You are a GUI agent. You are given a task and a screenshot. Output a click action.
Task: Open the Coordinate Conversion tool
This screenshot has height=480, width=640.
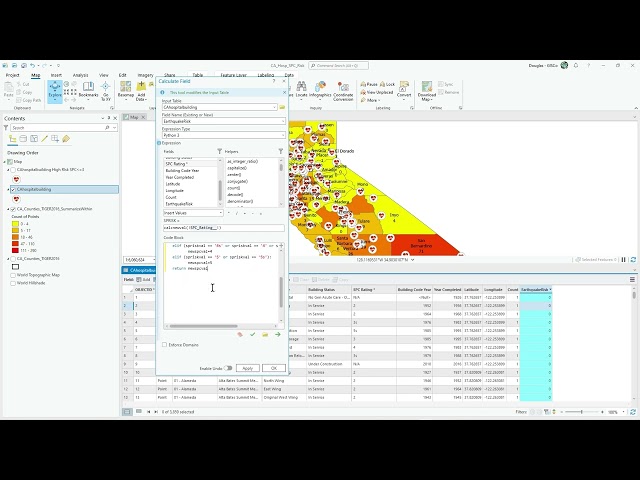pos(343,91)
